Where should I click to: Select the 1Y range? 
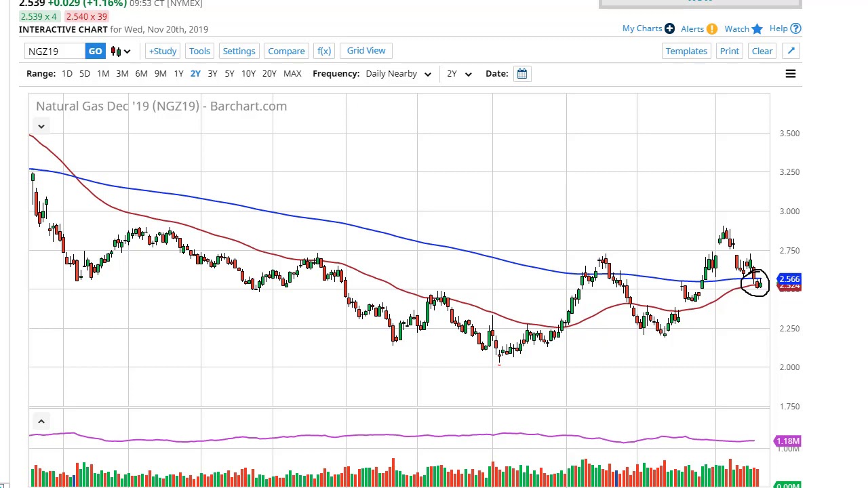coord(178,73)
